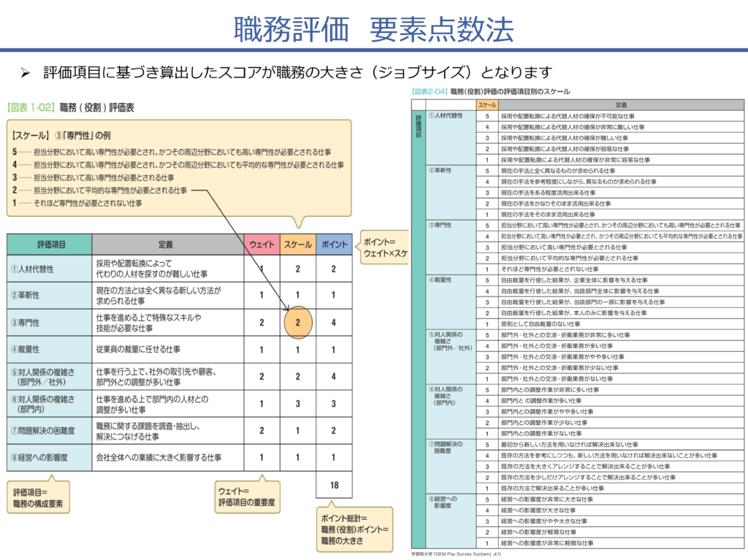The image size is (748, 560).
Task: Click the callout beginning 「ポイント総計=」
Action: [x=355, y=529]
